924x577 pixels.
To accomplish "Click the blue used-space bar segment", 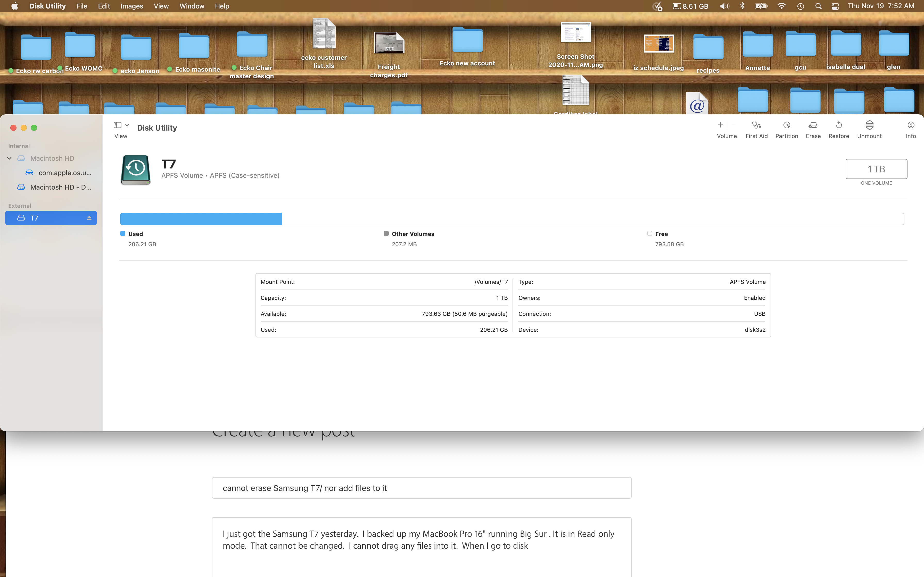I will (201, 219).
